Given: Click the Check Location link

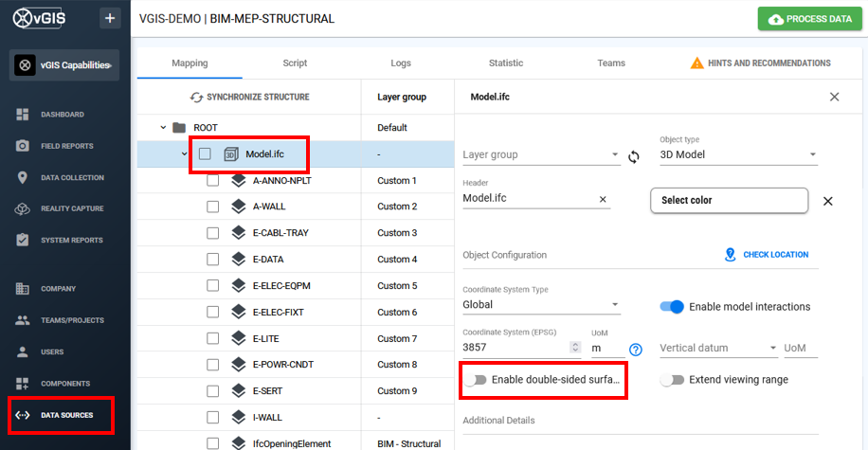Looking at the screenshot, I should click(767, 255).
